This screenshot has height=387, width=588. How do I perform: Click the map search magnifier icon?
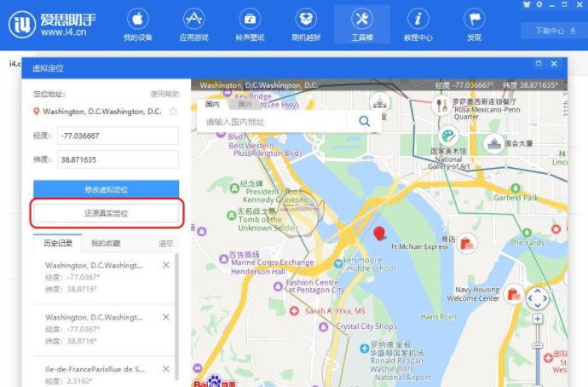click(x=364, y=122)
